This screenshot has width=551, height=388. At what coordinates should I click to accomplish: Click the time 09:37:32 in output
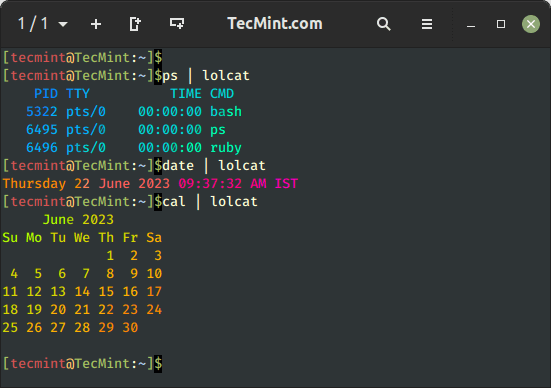(x=210, y=183)
